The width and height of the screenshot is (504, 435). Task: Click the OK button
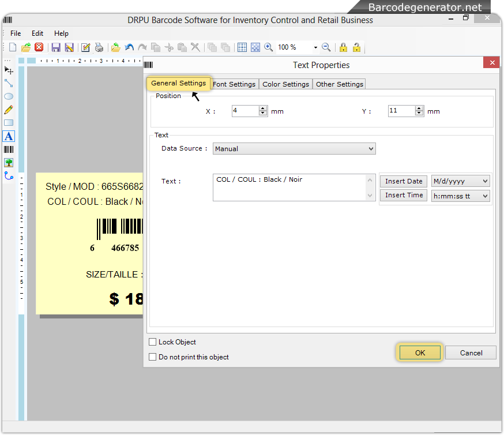pyautogui.click(x=420, y=352)
